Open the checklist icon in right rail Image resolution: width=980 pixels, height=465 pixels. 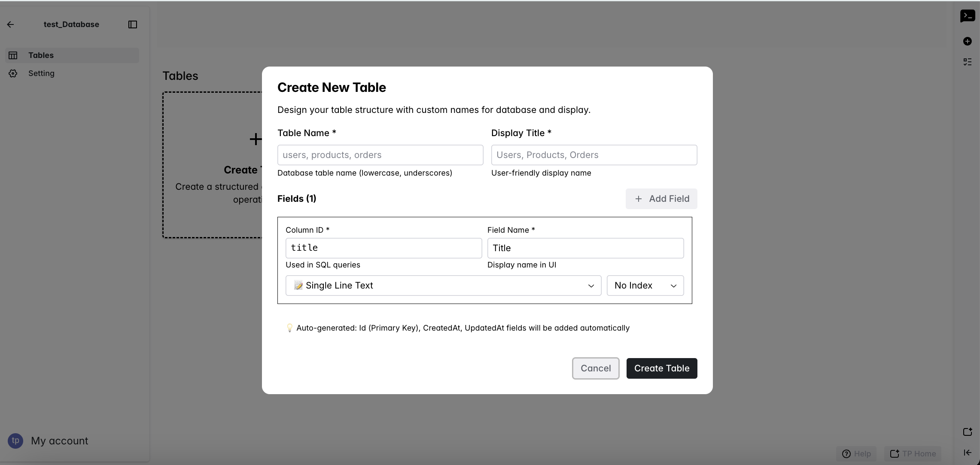pyautogui.click(x=968, y=62)
